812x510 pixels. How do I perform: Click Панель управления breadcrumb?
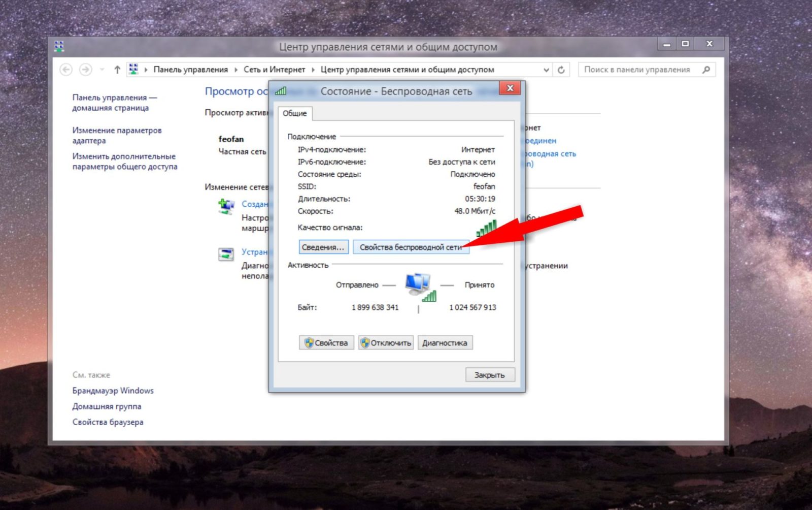pos(191,70)
